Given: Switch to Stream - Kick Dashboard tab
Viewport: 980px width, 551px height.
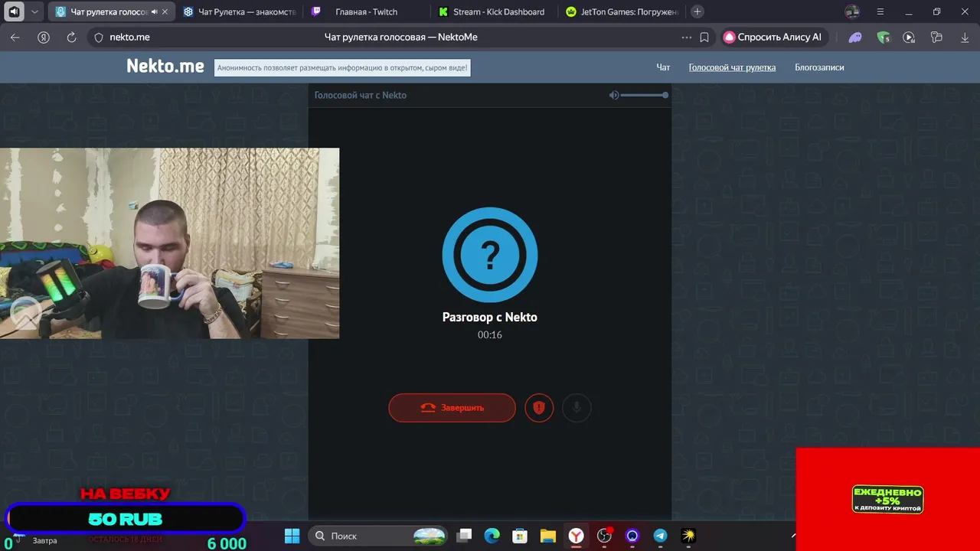Looking at the screenshot, I should pos(495,11).
